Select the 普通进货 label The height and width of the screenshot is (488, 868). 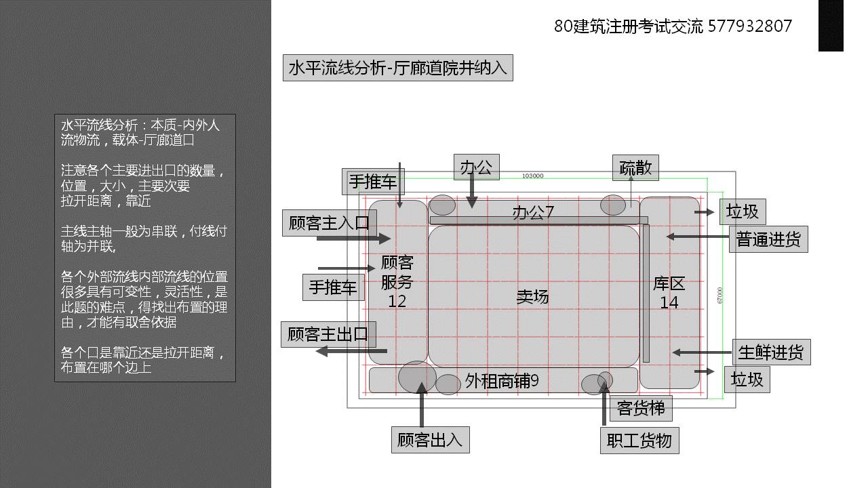(x=768, y=239)
